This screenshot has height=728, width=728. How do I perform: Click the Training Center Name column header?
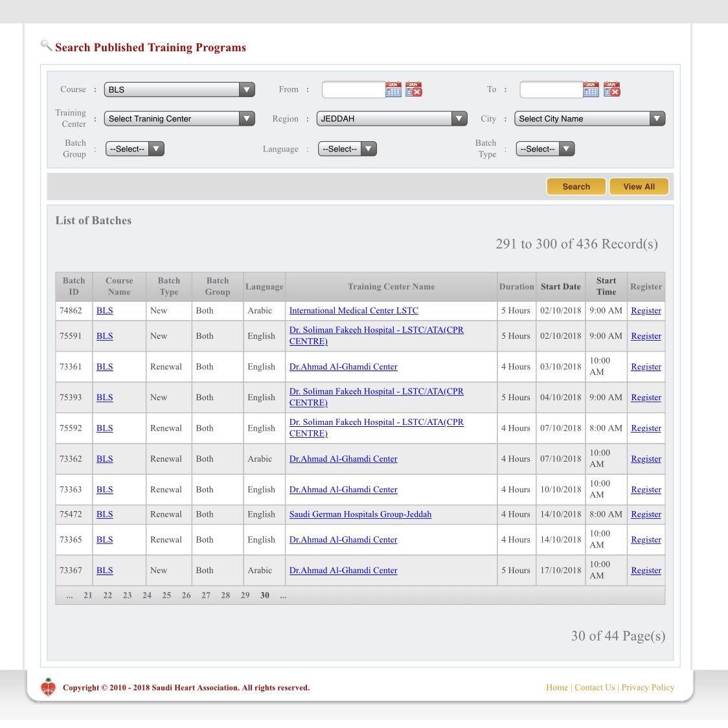[x=391, y=287]
